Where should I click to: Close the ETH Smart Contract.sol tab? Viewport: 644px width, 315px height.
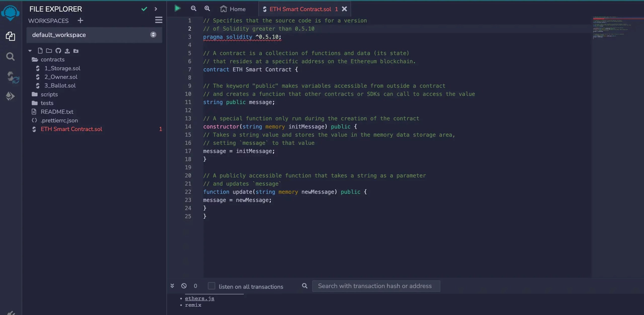[x=344, y=9]
